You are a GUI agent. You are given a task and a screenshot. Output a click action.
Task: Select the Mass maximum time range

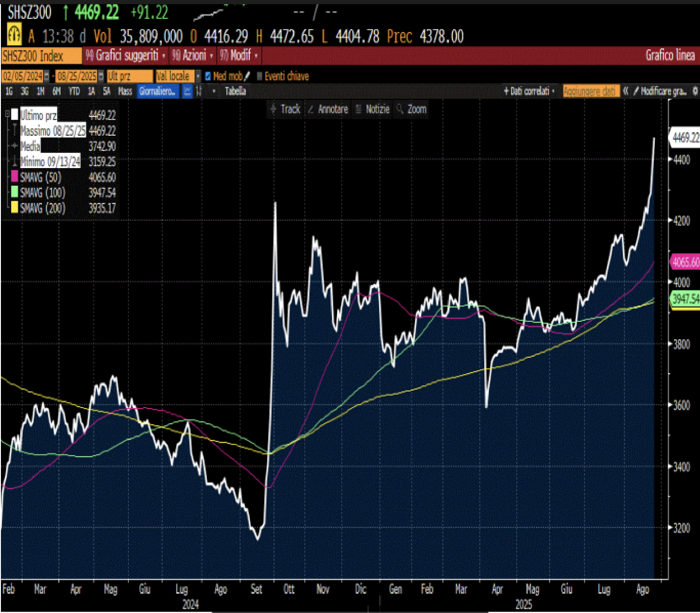coord(125,91)
